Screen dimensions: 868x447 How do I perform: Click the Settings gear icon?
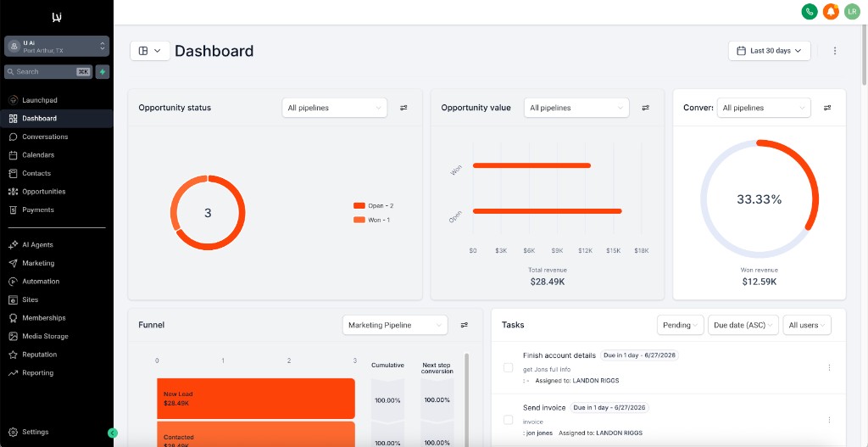click(x=14, y=432)
